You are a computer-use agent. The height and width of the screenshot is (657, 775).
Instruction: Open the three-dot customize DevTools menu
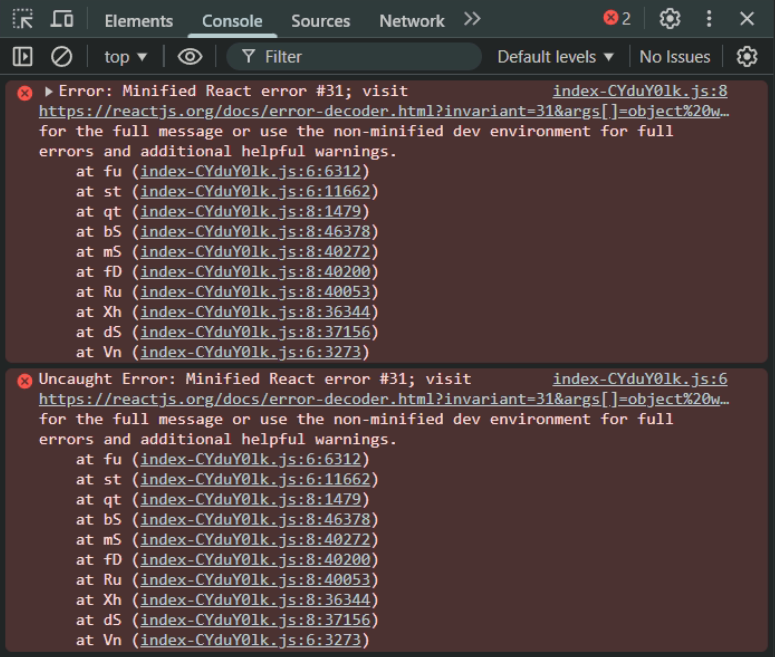709,19
